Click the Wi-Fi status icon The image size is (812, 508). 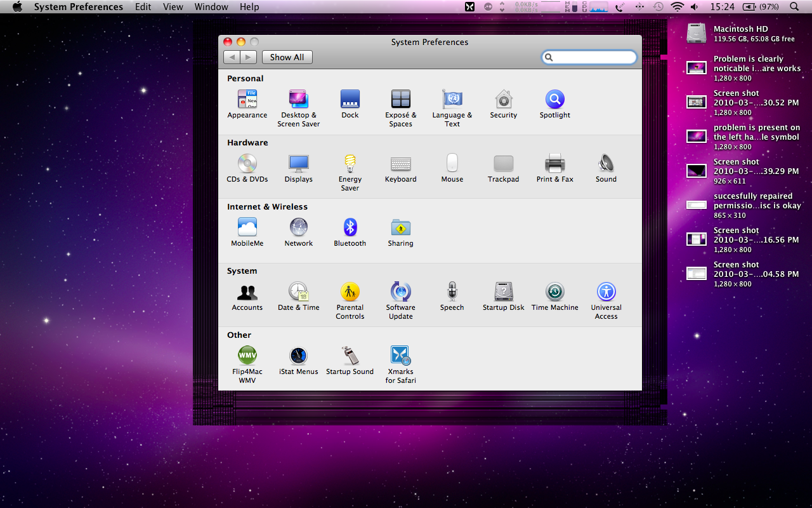678,7
